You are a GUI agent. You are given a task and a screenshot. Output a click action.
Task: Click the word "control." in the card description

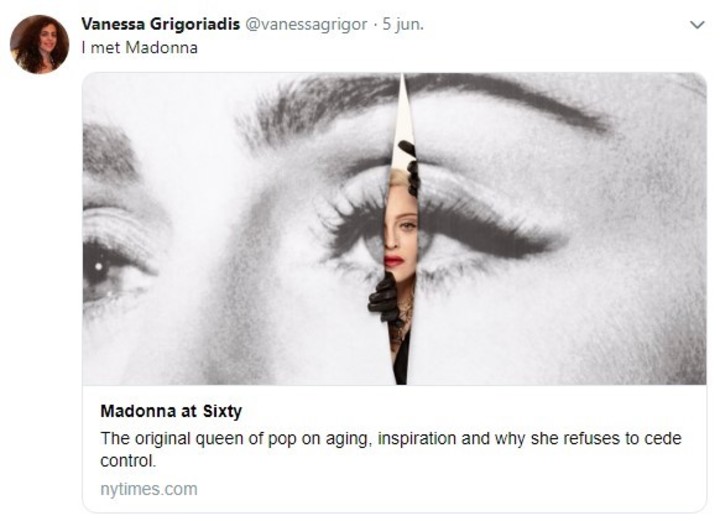click(x=128, y=460)
